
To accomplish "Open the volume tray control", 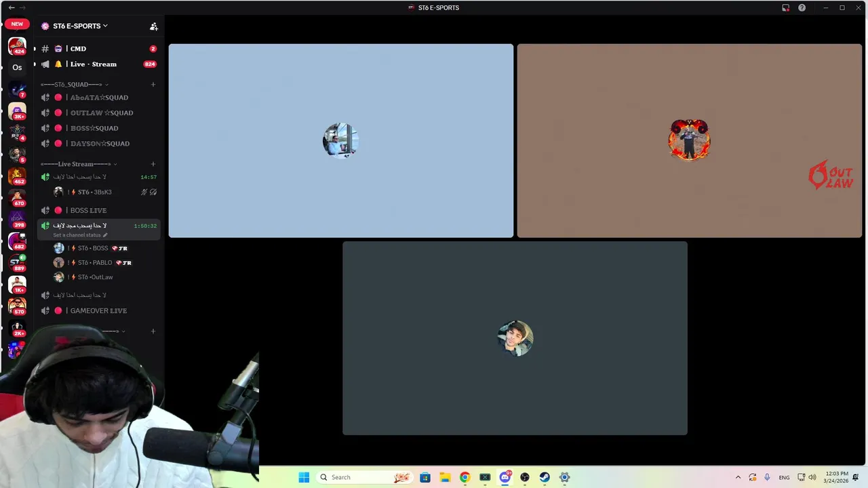I will [812, 478].
